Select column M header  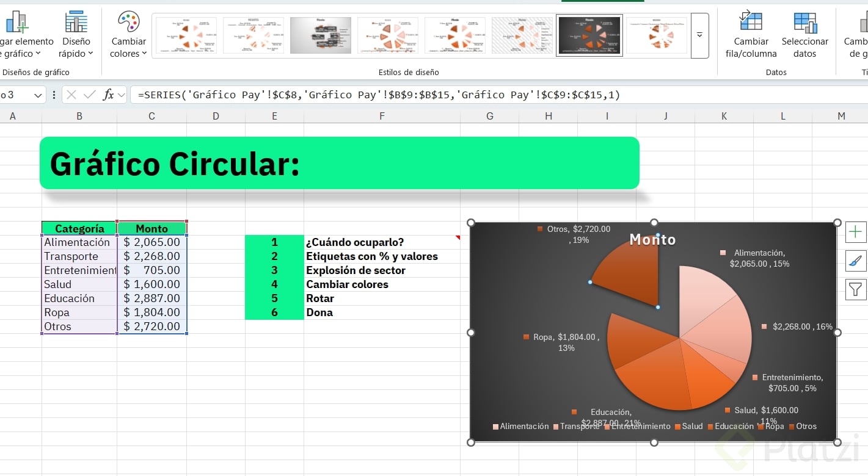click(841, 116)
